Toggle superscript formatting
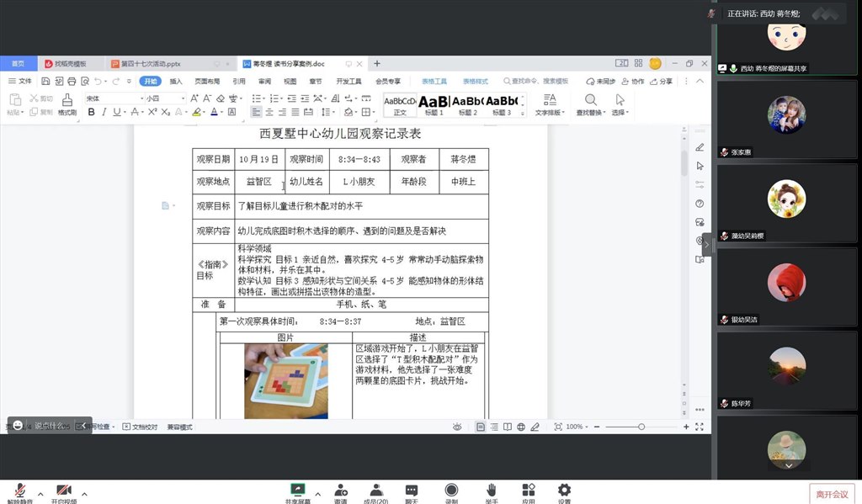This screenshot has height=504, width=862. coord(152,112)
